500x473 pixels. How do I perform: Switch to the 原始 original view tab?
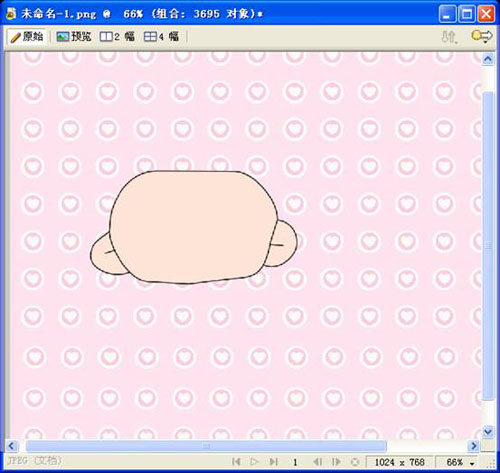pyautogui.click(x=27, y=37)
